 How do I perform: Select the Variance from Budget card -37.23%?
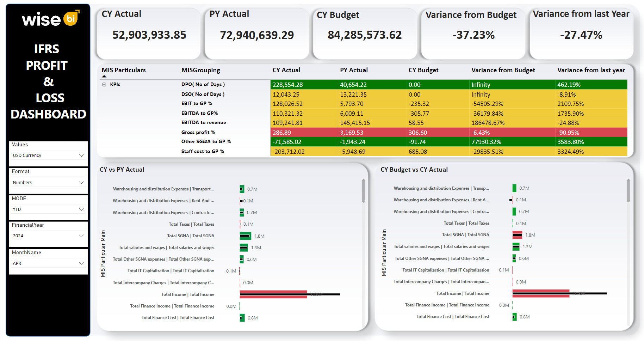tap(473, 35)
